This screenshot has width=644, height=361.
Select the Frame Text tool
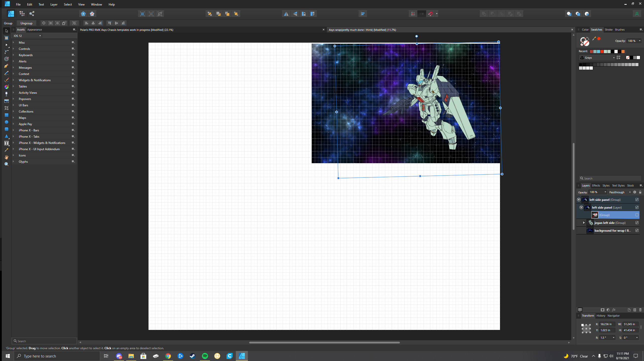tap(7, 143)
